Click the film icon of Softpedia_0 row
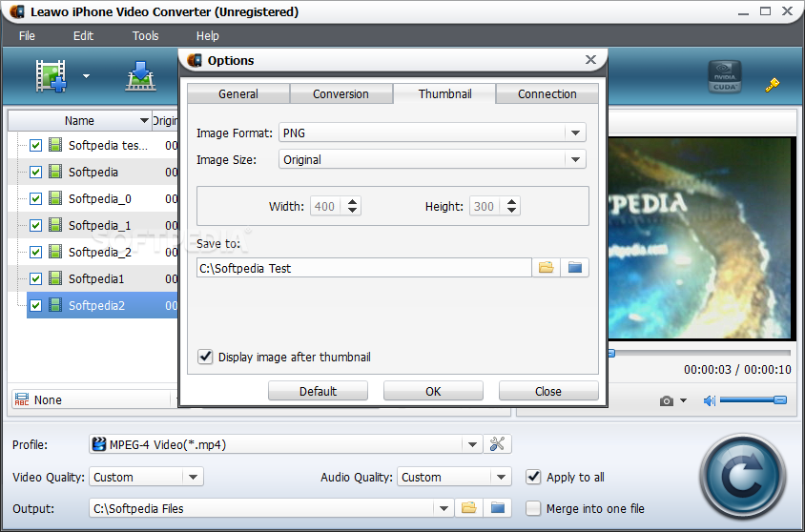The width and height of the screenshot is (805, 532). (x=55, y=198)
